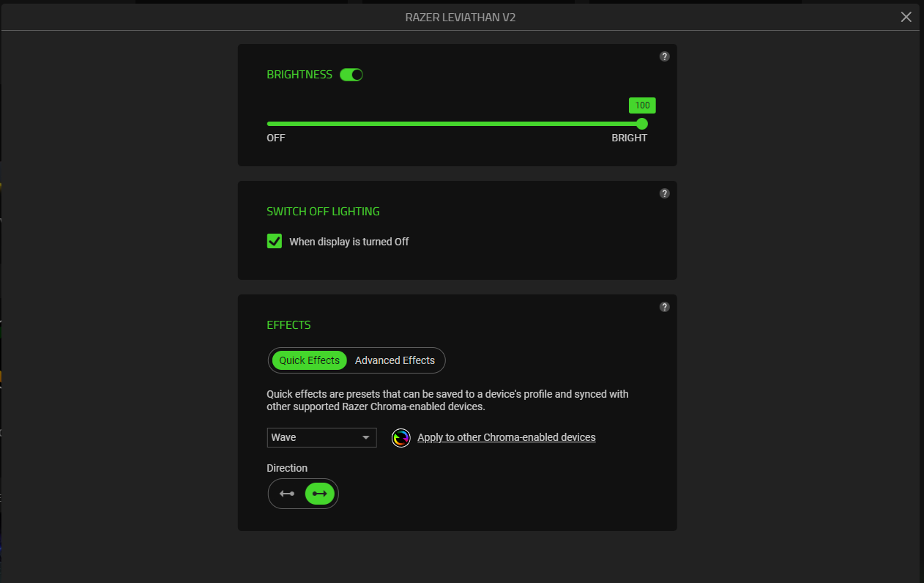Click 'Apply to other Chroma-enabled devices' link
This screenshot has width=924, height=583.
pos(507,437)
